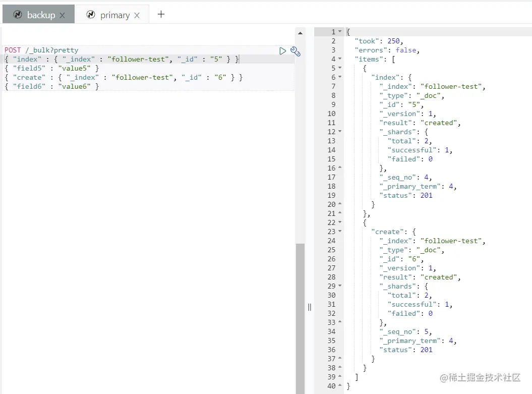Viewport: 532px width, 394px height.
Task: Click the field6 value6 line
Action: [x=51, y=87]
